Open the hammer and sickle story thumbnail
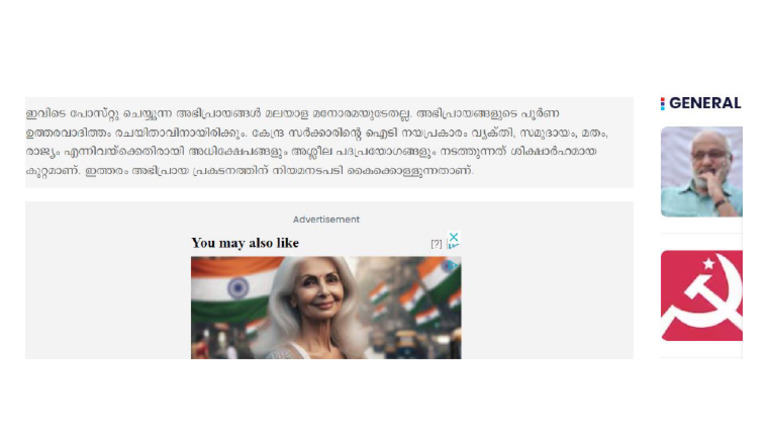Screen dimensions: 768x433 (x=701, y=295)
